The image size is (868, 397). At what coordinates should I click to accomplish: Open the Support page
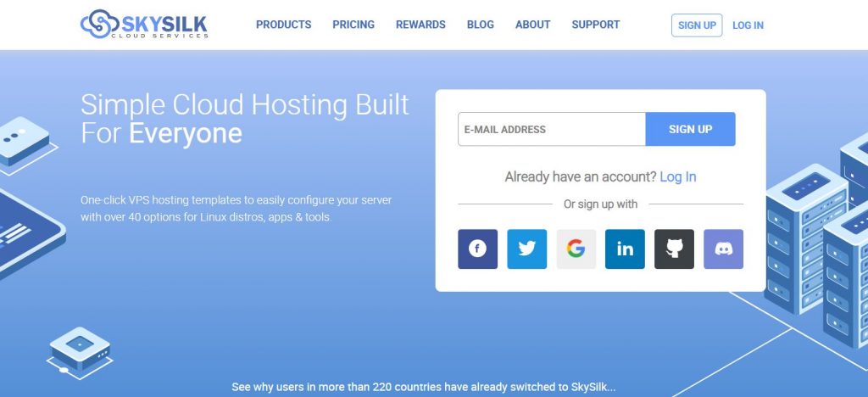click(596, 25)
